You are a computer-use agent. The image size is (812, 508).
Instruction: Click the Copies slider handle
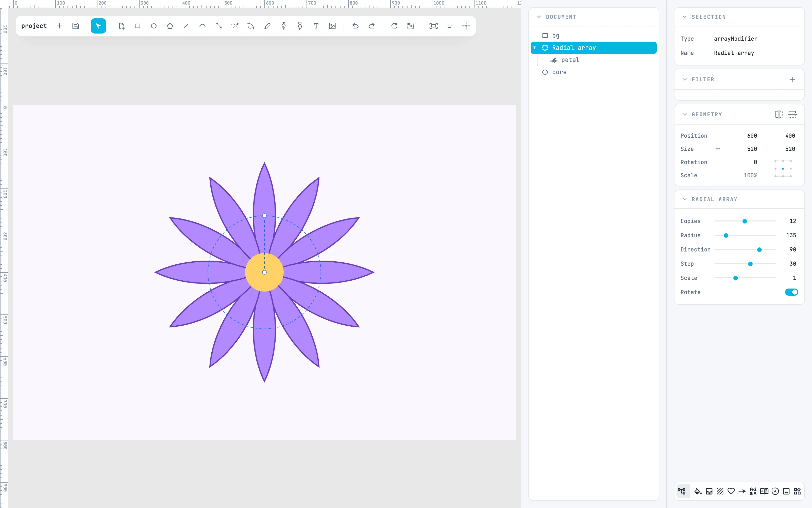[x=745, y=221]
